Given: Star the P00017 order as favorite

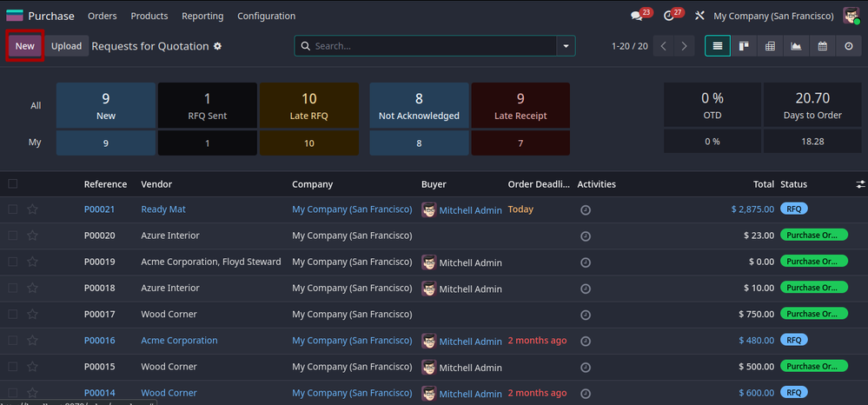Looking at the screenshot, I should coord(33,314).
